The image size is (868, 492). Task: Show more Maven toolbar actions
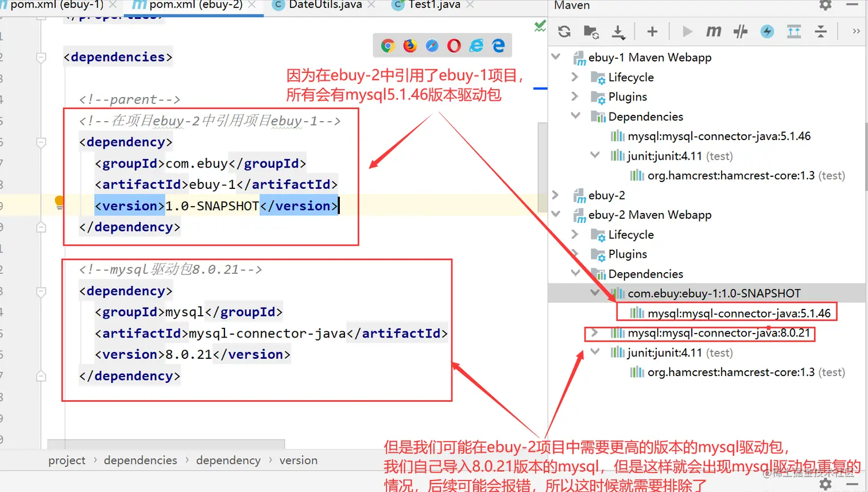[x=856, y=32]
